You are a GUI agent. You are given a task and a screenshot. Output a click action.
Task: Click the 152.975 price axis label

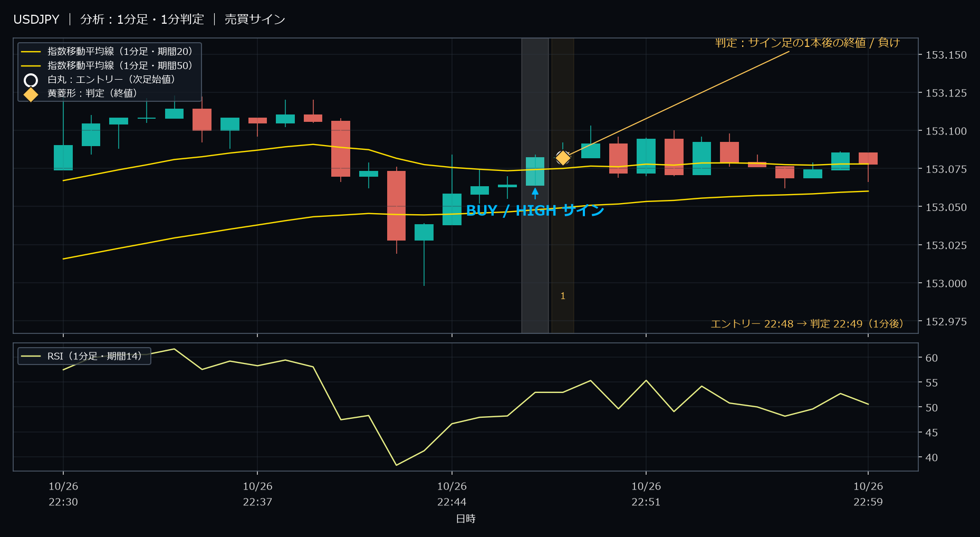(946, 321)
